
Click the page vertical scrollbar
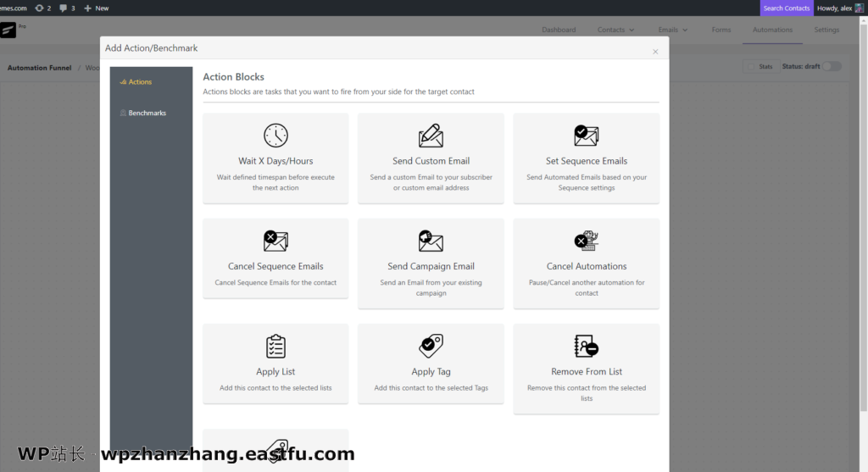[x=863, y=216]
